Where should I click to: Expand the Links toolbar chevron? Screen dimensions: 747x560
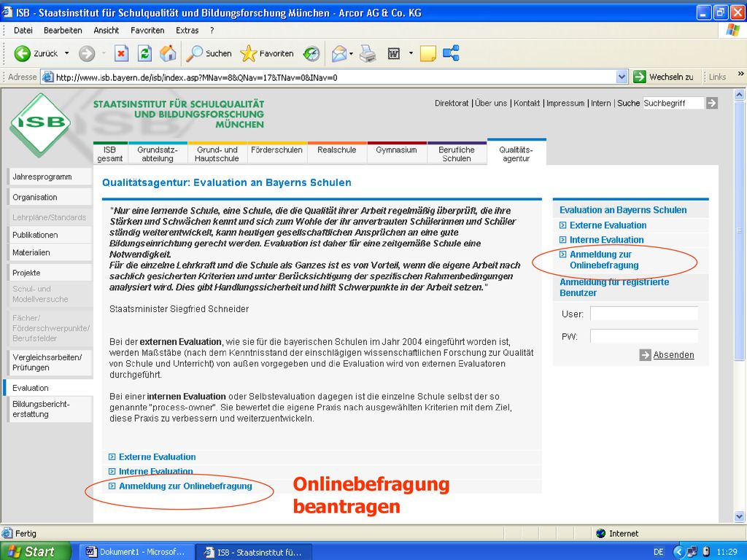740,74
